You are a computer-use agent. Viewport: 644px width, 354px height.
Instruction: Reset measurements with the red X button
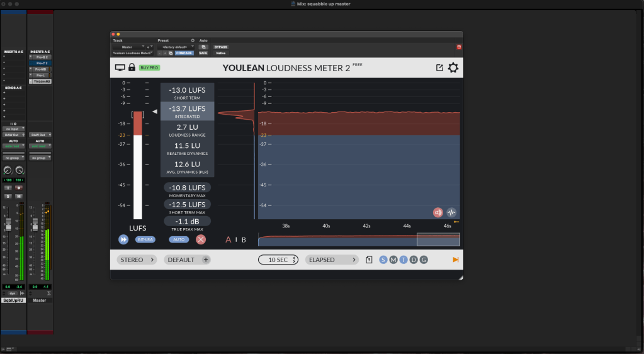coord(200,239)
